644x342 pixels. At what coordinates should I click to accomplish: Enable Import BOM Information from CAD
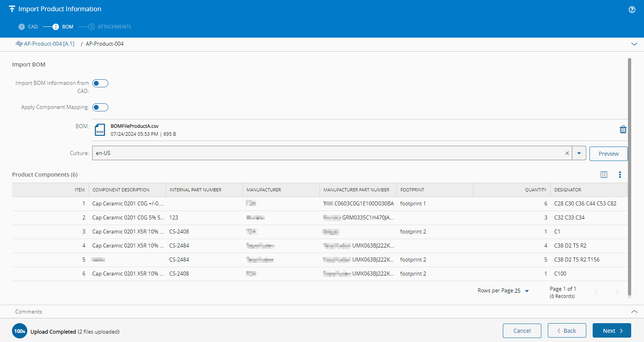[x=100, y=83]
